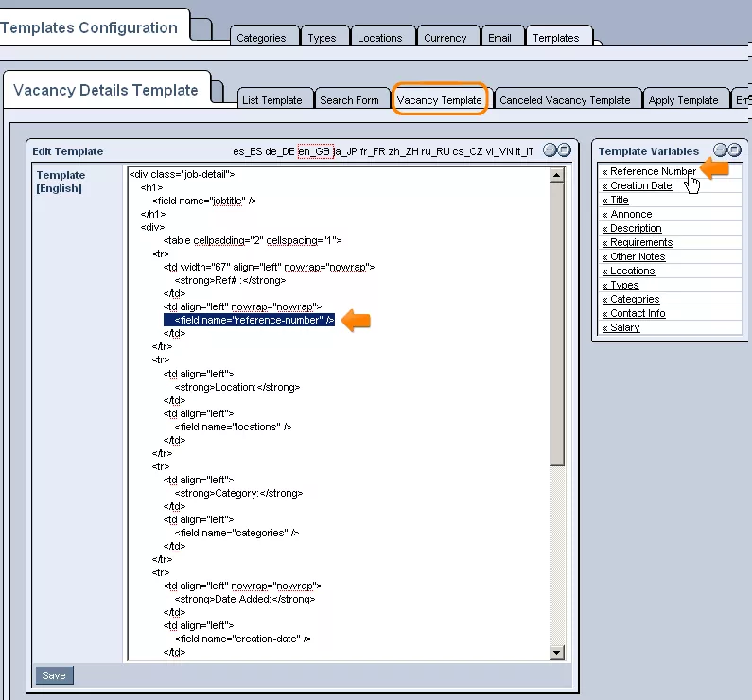
Task: Click the template editor scroll up arrow
Action: pyautogui.click(x=557, y=175)
